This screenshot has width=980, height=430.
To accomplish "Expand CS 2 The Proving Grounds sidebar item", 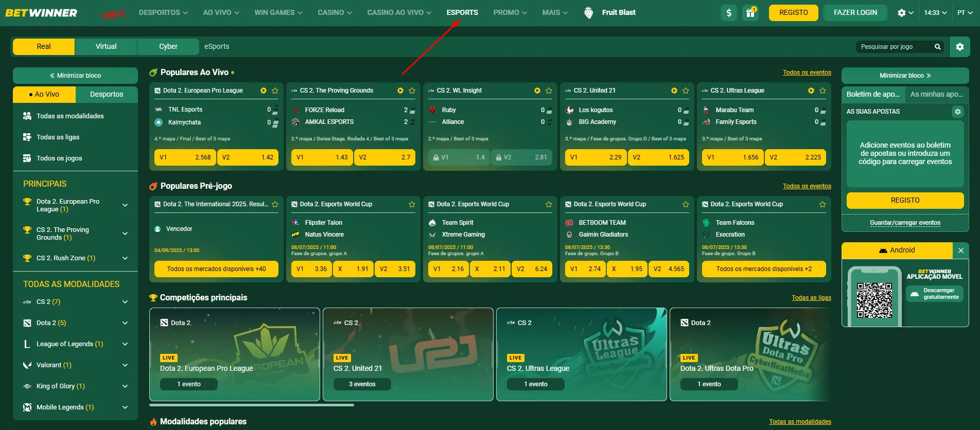I will click(125, 234).
